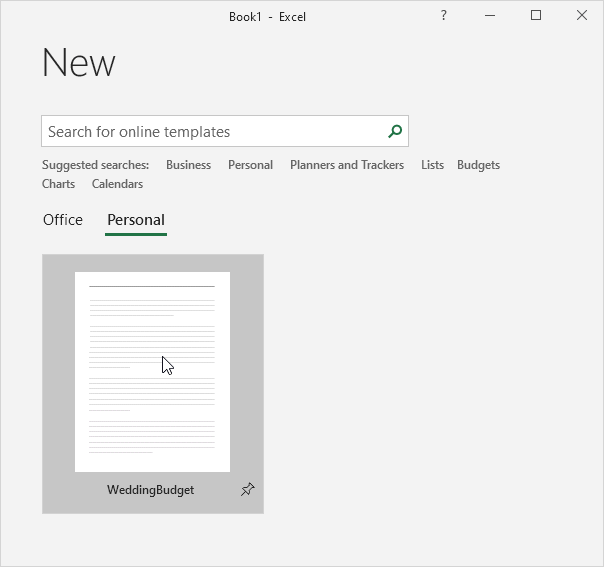
Task: Choose the Lists suggested search
Action: click(432, 165)
